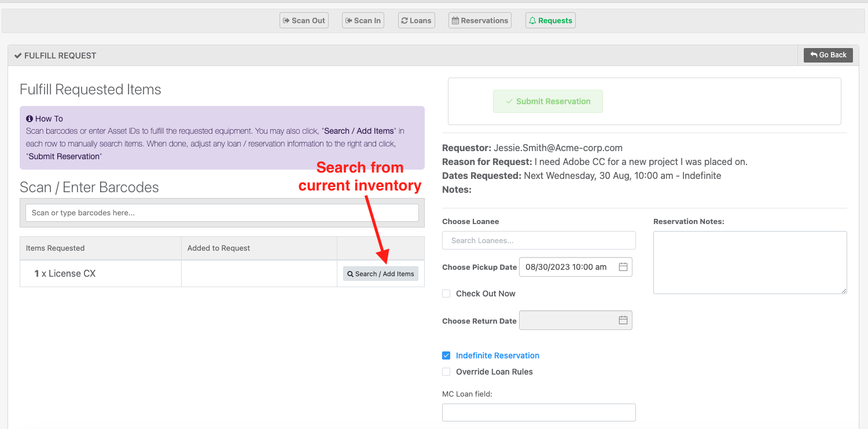Click the Reservations calendar icon
Image resolution: width=868 pixels, height=429 pixels.
point(455,20)
